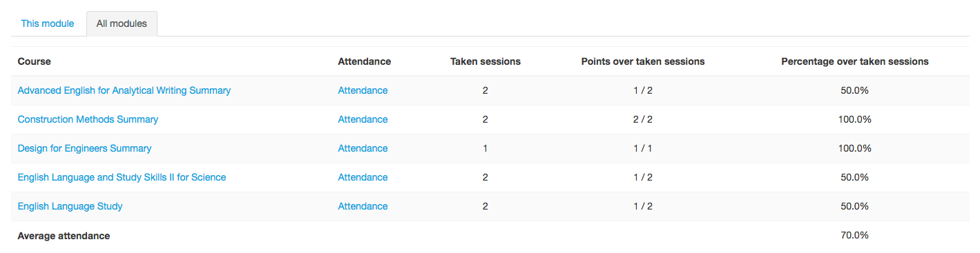Open Design for Engineers Summary course
The height and width of the screenshot is (253, 980).
point(84,148)
